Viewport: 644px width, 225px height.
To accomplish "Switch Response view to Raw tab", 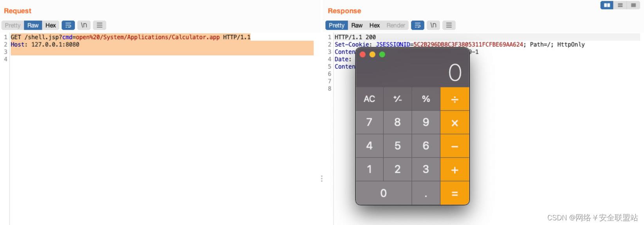I will click(x=357, y=25).
